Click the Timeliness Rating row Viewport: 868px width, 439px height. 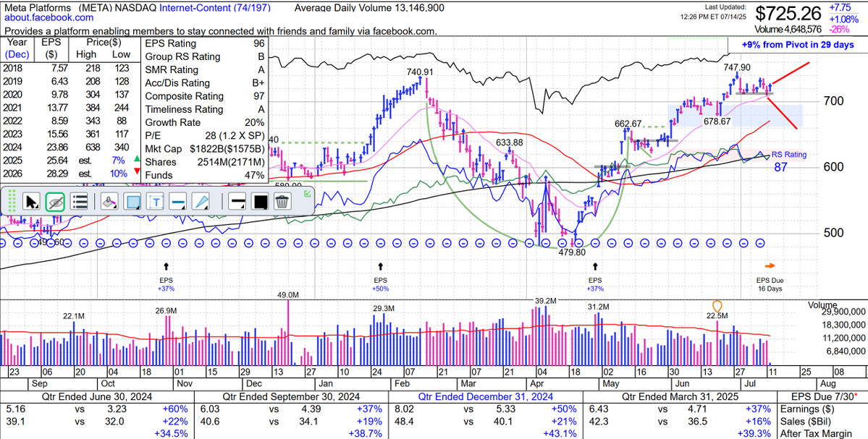(205, 109)
